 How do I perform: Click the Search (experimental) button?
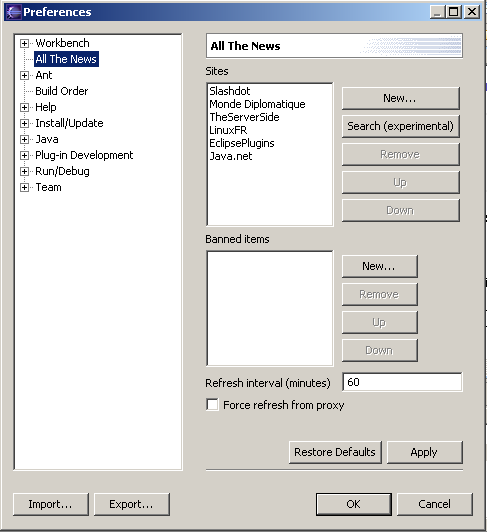point(401,126)
